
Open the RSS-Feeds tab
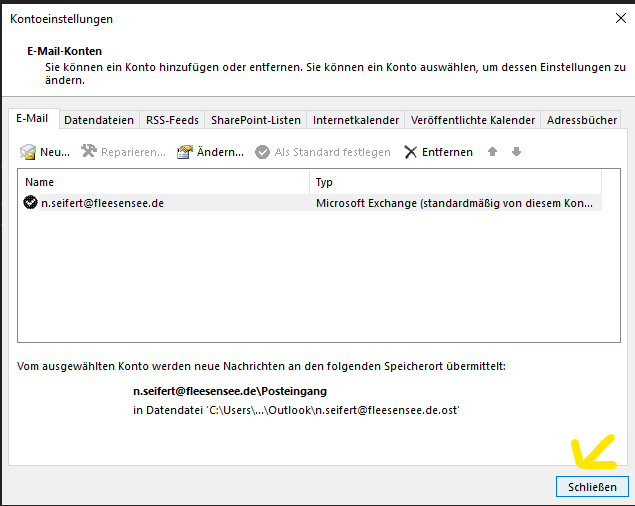[x=172, y=120]
